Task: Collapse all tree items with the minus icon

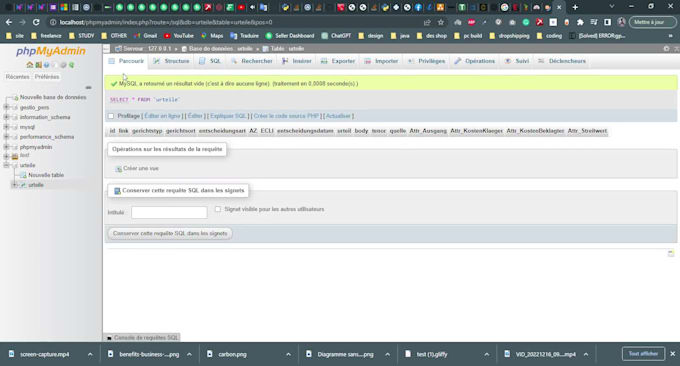Action: point(88,88)
